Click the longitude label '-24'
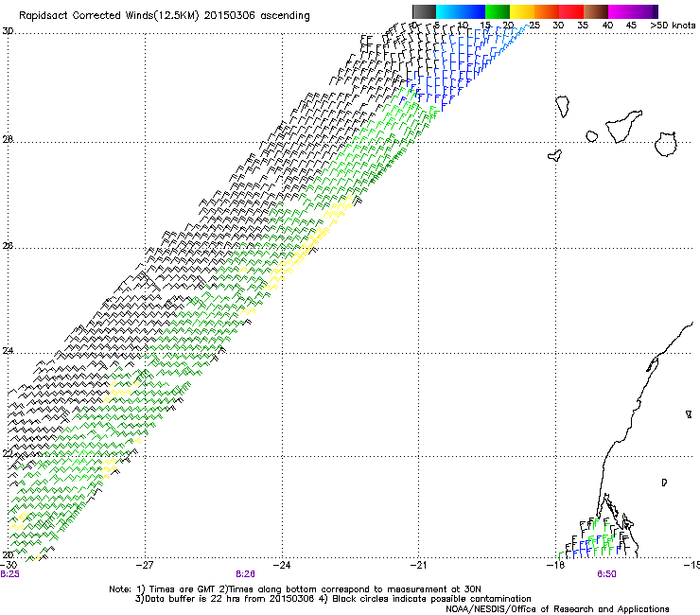 (x=282, y=565)
